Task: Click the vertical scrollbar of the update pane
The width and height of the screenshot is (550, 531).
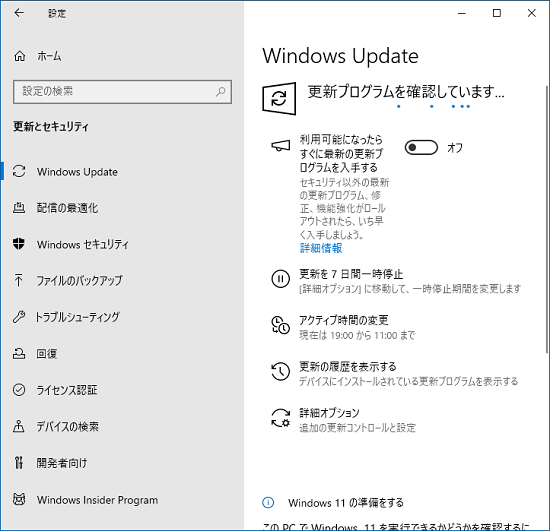Action: click(547, 219)
